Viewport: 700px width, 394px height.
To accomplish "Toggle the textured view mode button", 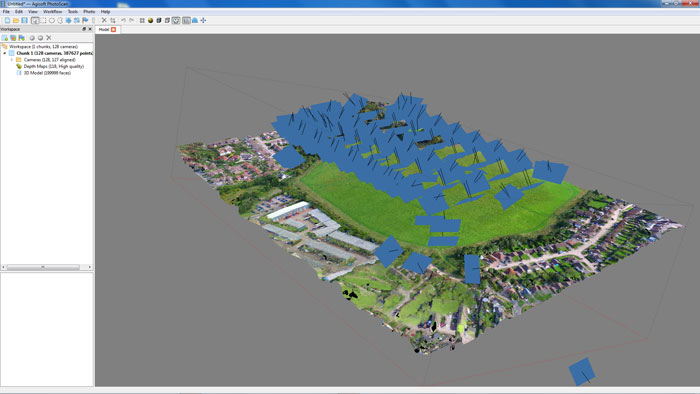I will click(x=176, y=21).
